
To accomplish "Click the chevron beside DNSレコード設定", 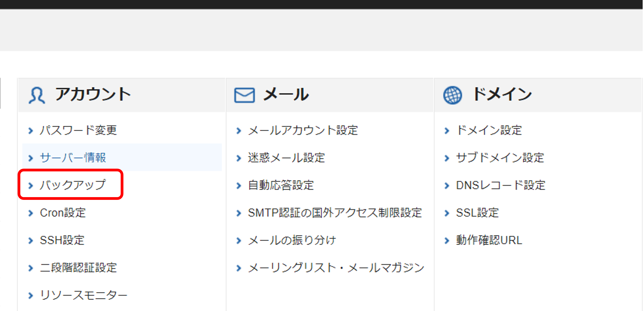I will [x=447, y=186].
